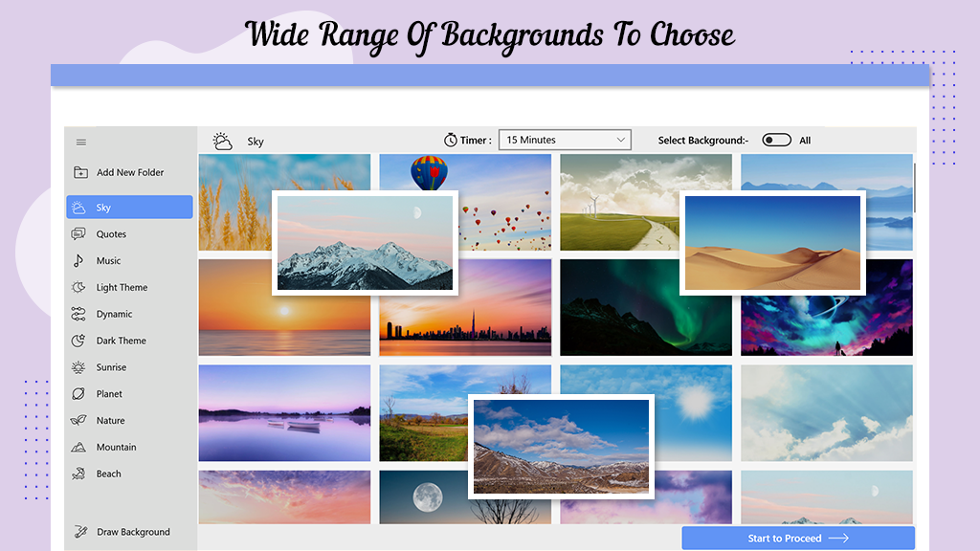Open the 15 Minutes timer dropdown
Viewport: 980px width, 551px height.
coord(565,140)
